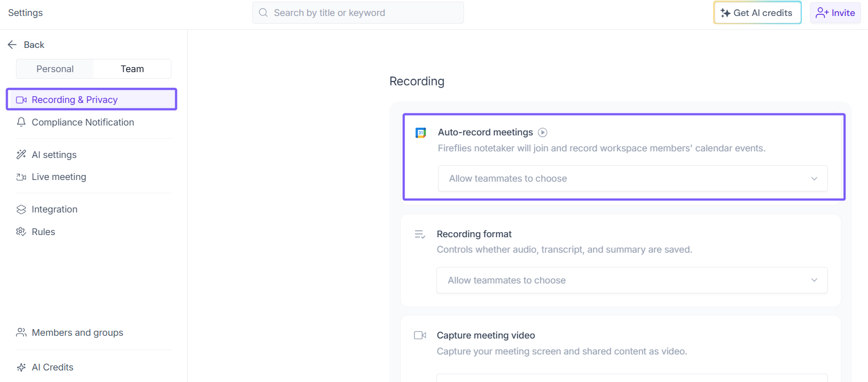
Task: Click the Live meeting icon
Action: 21,177
